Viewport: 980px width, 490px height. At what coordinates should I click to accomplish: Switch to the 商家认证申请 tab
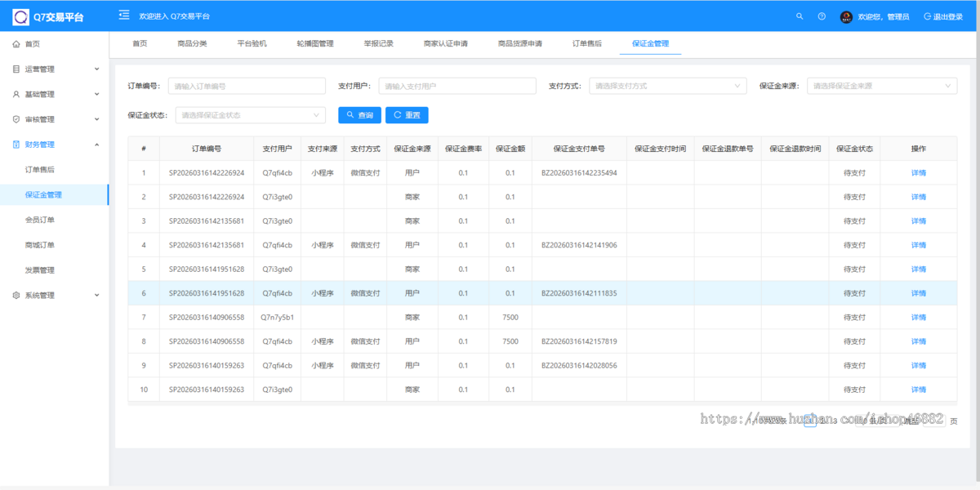pos(446,43)
